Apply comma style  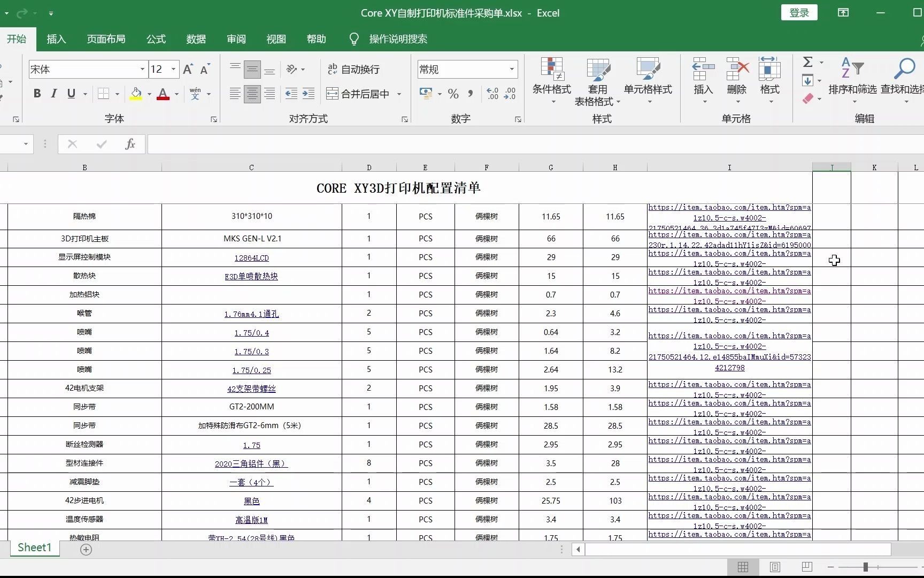click(x=471, y=94)
